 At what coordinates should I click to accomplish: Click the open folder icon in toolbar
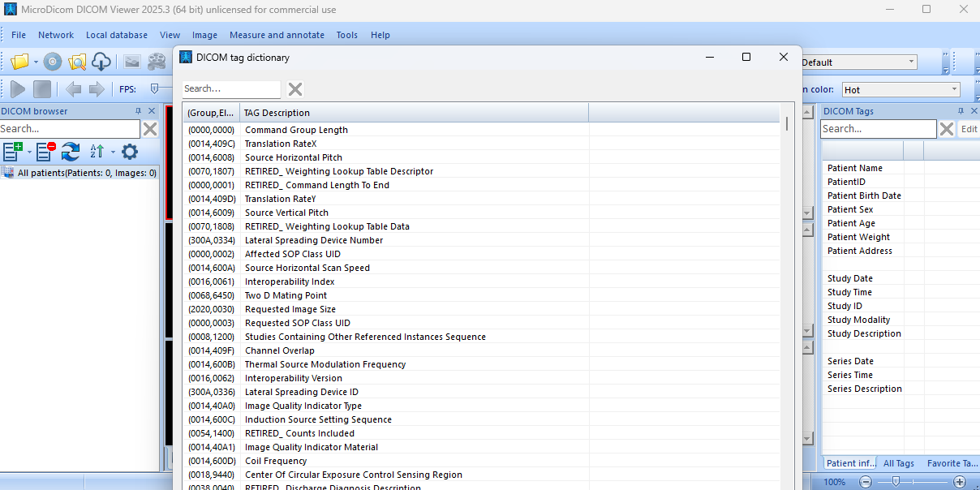pyautogui.click(x=19, y=62)
